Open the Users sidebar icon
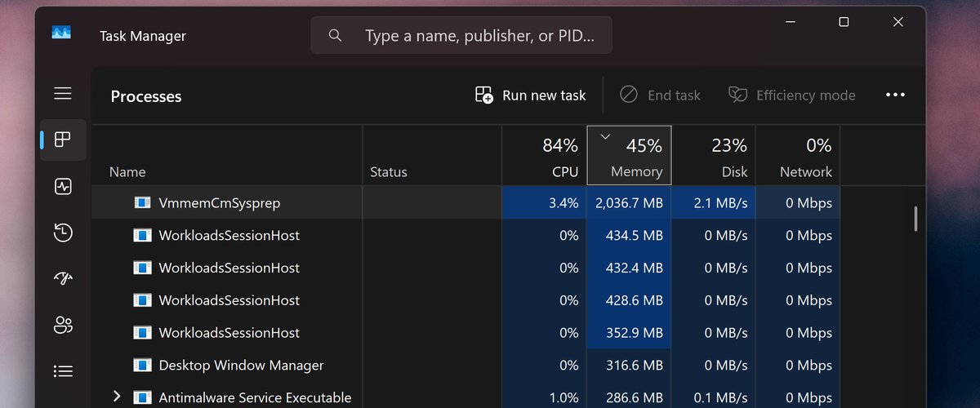 63,325
